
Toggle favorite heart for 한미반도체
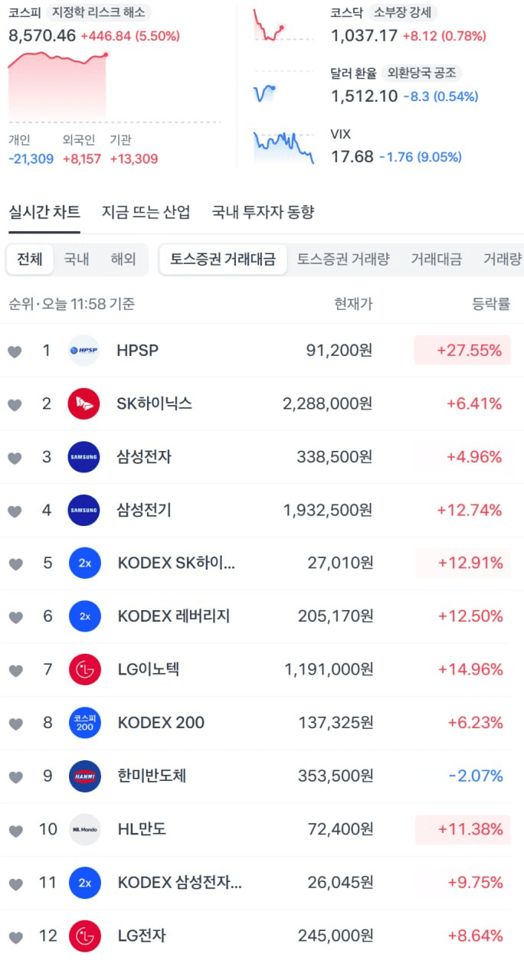[15, 776]
